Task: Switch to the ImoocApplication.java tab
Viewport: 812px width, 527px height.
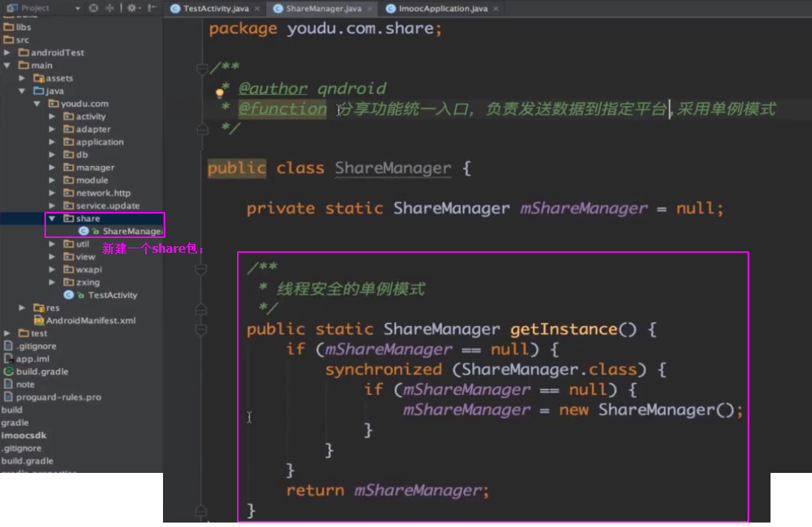Action: click(x=443, y=8)
